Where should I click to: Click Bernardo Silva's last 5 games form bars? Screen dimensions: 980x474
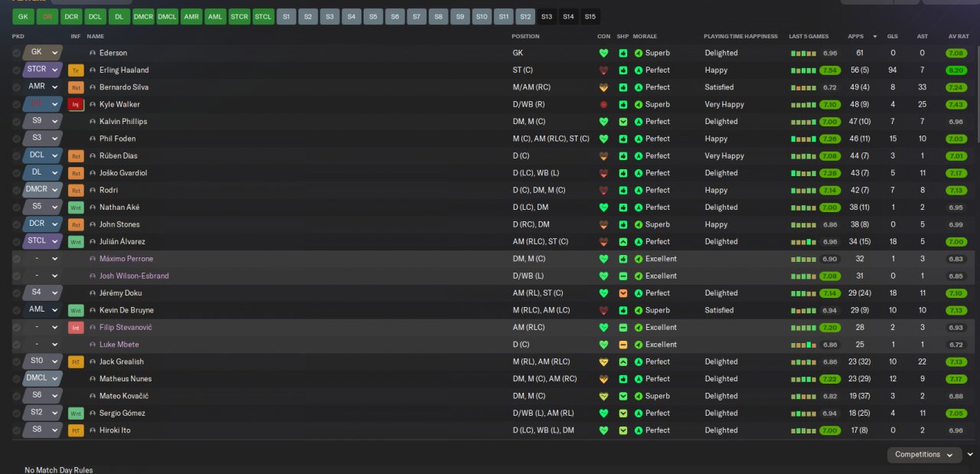tap(803, 87)
